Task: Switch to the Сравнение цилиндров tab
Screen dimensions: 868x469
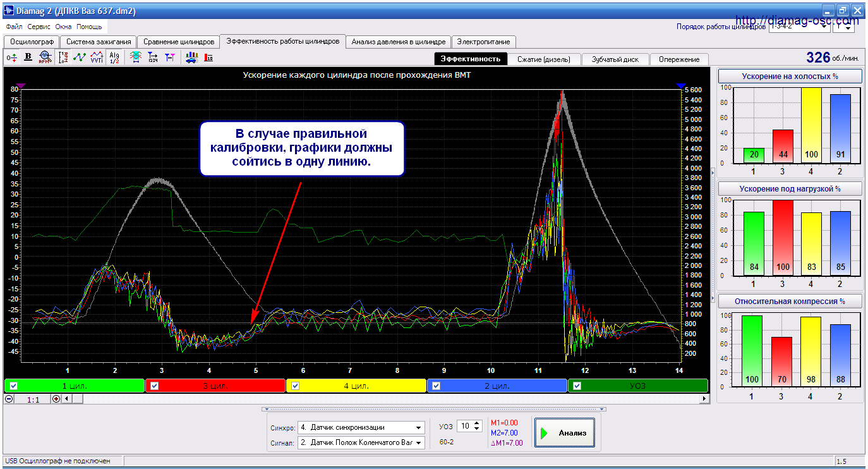Action: (x=179, y=42)
